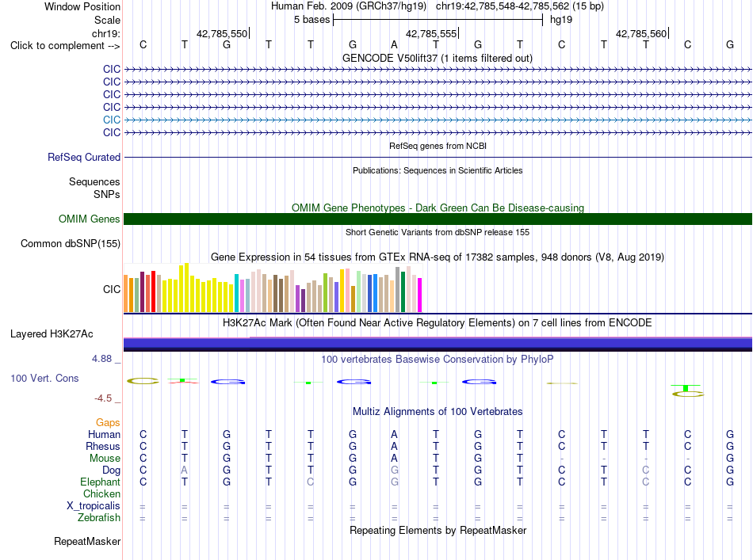This screenshot has height=560, width=753.
Task: Click the 'A' base in the sequence row
Action: [394, 44]
